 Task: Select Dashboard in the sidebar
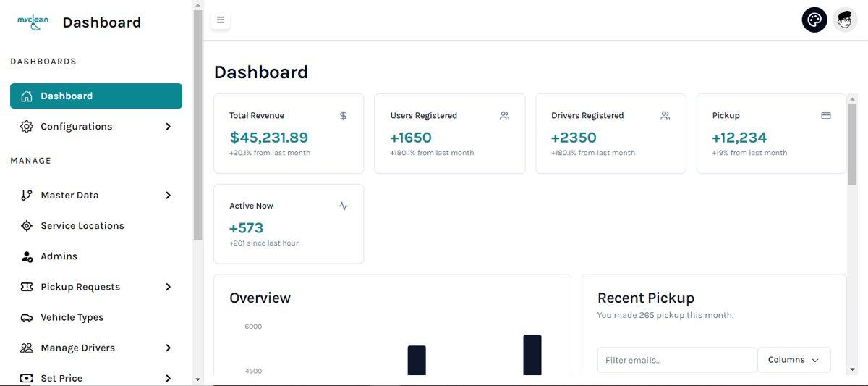[x=96, y=96]
